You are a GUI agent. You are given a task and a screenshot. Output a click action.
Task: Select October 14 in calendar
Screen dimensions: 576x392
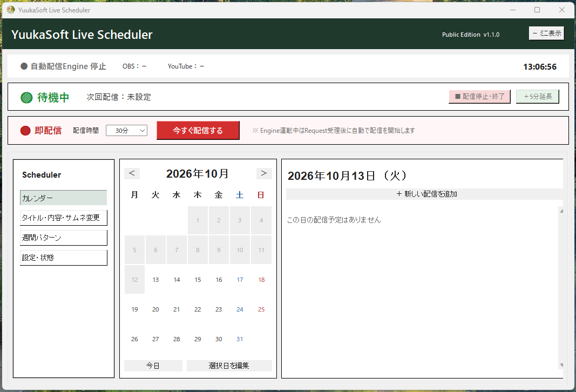[177, 280]
